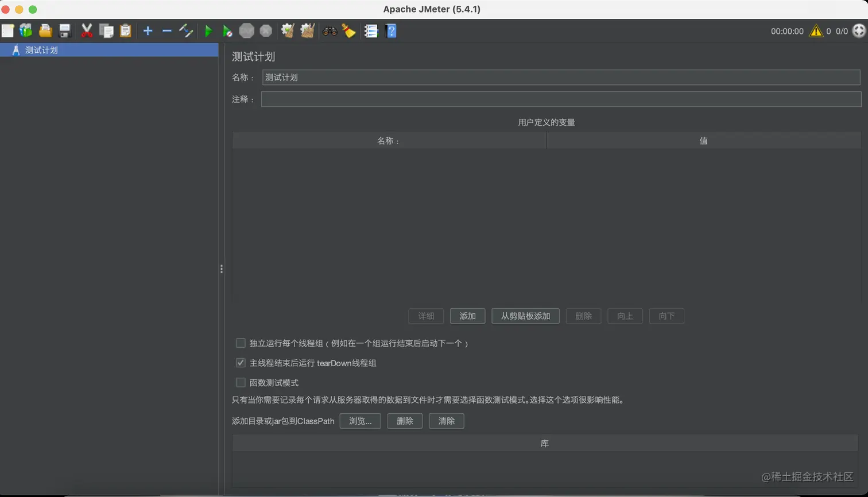Start the test with the green play icon
The image size is (868, 497).
click(208, 30)
